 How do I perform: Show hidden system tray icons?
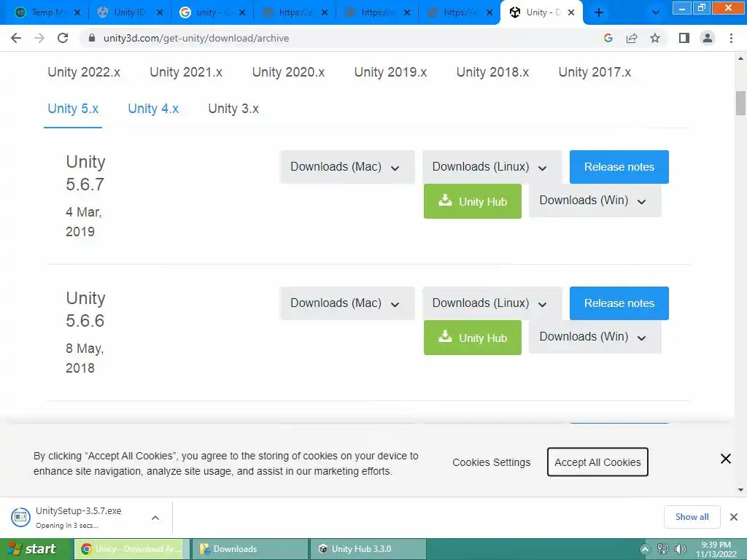(645, 550)
